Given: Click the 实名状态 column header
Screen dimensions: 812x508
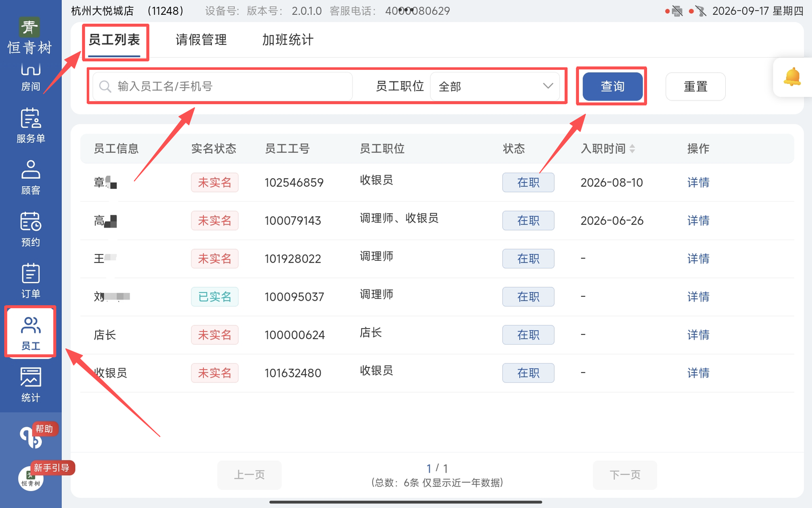Looking at the screenshot, I should coord(214,149).
